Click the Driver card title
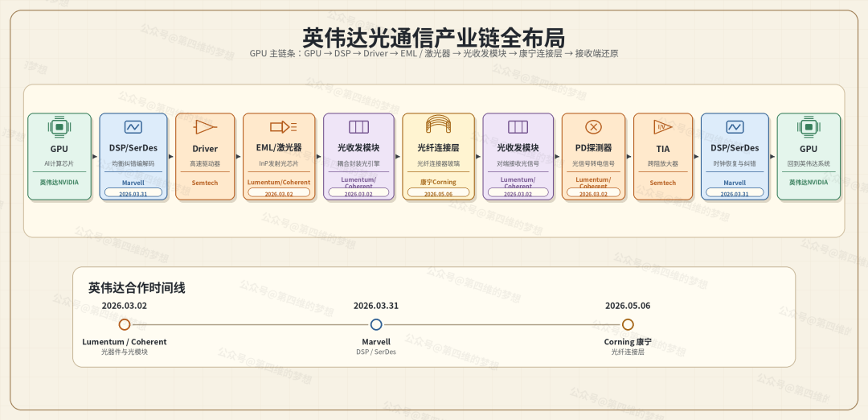The width and height of the screenshot is (868, 420). [x=205, y=149]
